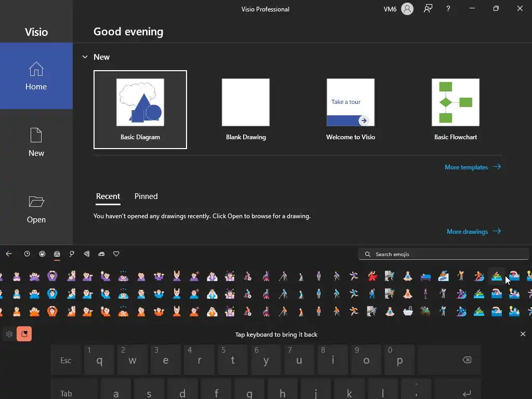Click 'Tap keyboard to bring it back'
Screen dimensions: 532x399
276,335
